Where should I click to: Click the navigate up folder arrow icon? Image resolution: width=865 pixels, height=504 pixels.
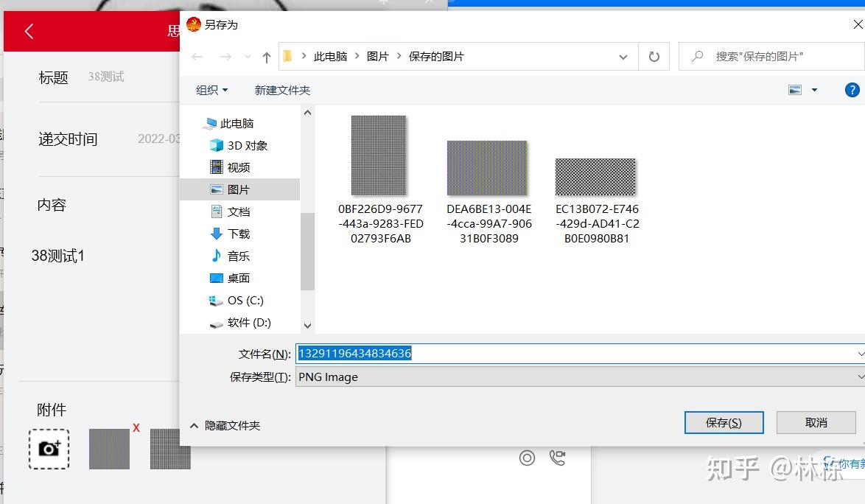pos(266,56)
